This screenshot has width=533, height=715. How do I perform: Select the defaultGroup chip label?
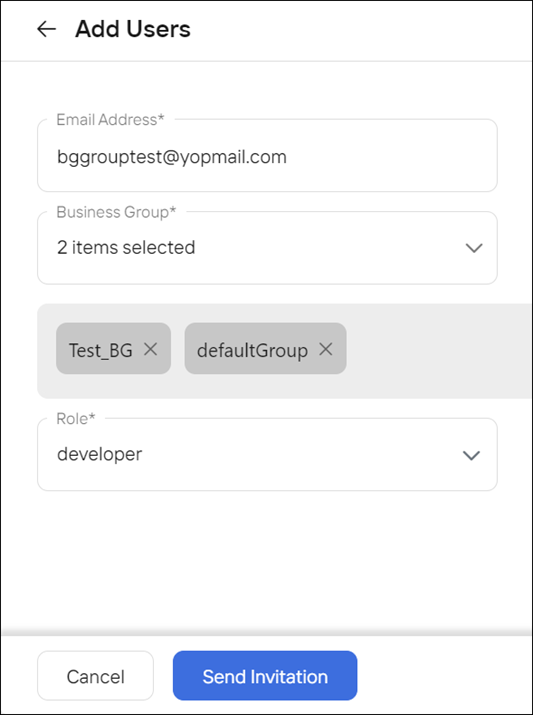pyautogui.click(x=252, y=350)
